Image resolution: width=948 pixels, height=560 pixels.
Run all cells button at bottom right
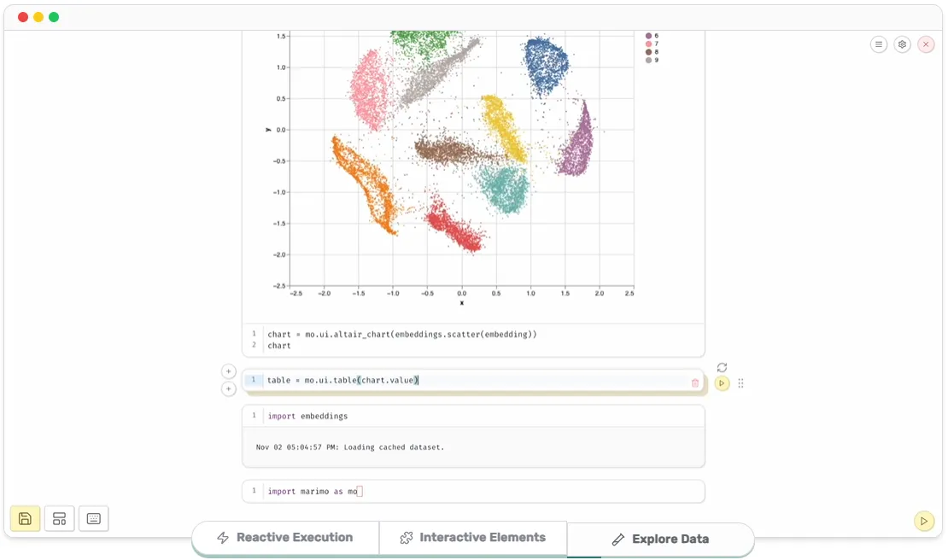923,521
